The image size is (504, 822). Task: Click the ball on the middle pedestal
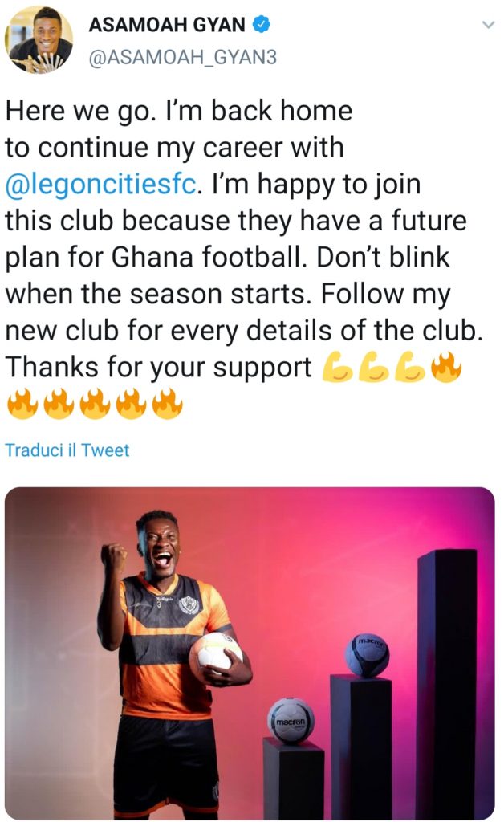[367, 655]
